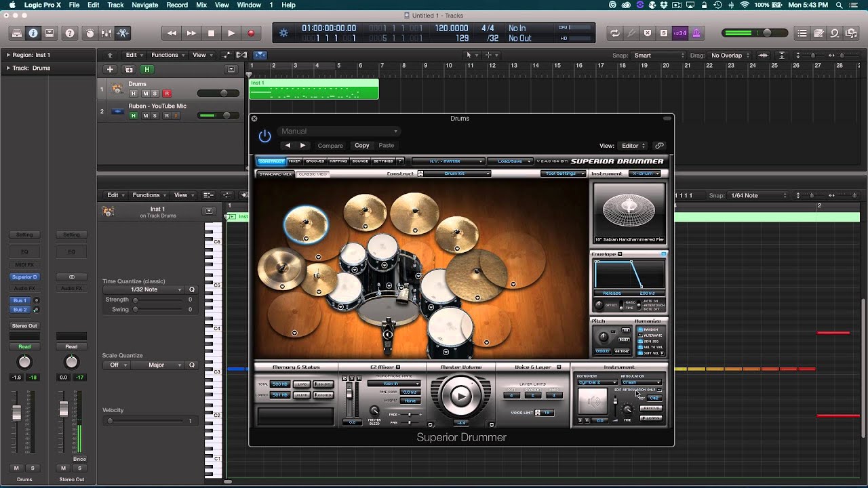Viewport: 868px width, 488px height.
Task: Toggle Vel To Vol humanize option
Action: 641,347
